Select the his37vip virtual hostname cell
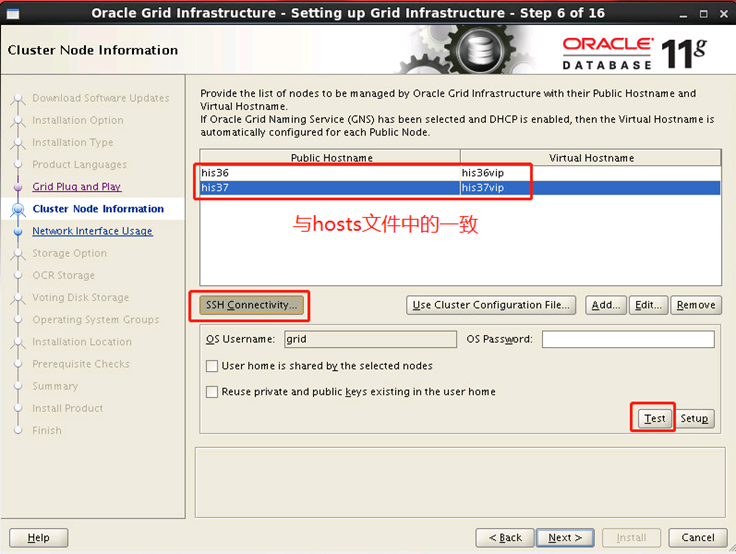This screenshot has width=736, height=554. pos(590,187)
